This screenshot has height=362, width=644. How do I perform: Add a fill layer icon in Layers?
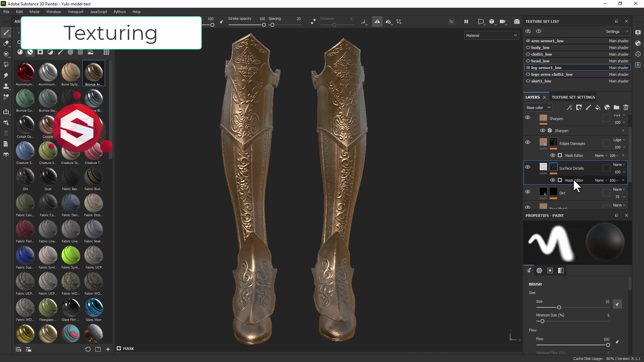(598, 108)
